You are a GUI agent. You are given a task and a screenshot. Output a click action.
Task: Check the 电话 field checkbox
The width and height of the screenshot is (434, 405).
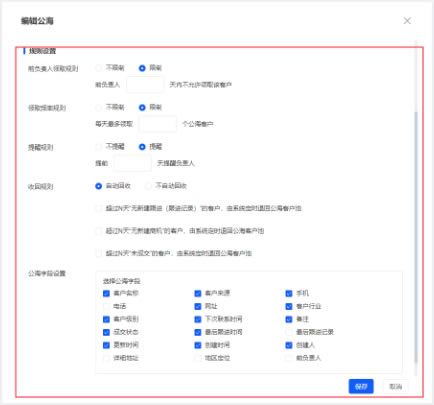106,306
